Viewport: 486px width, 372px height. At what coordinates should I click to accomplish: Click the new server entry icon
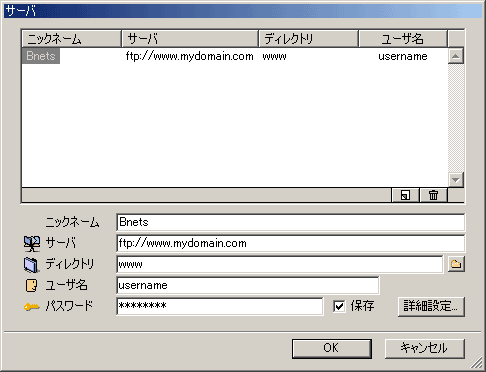(x=405, y=195)
